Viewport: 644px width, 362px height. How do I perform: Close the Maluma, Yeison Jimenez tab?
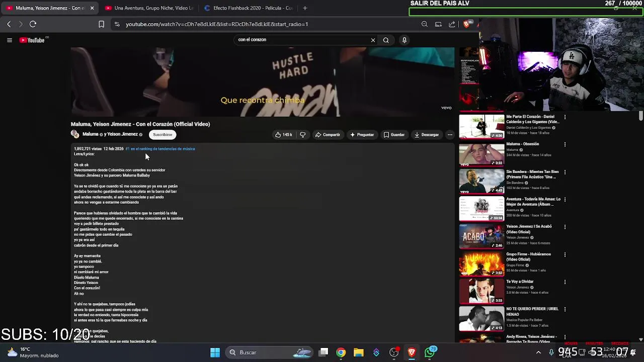click(x=92, y=8)
